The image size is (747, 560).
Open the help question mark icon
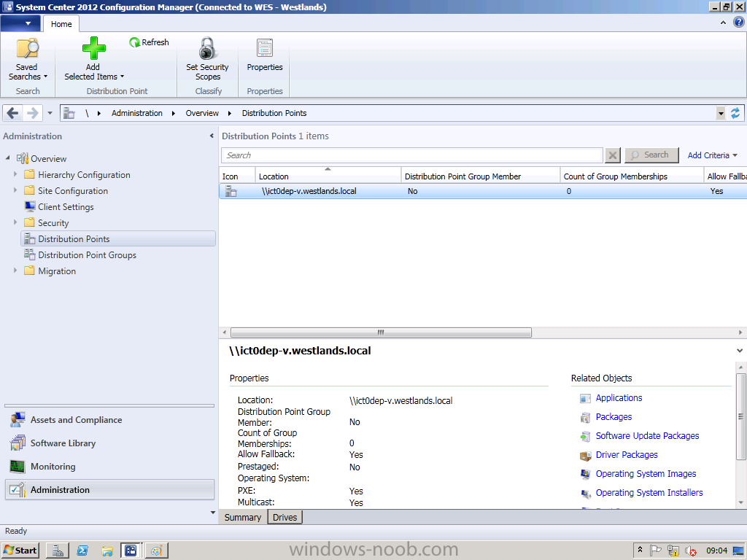pos(738,23)
